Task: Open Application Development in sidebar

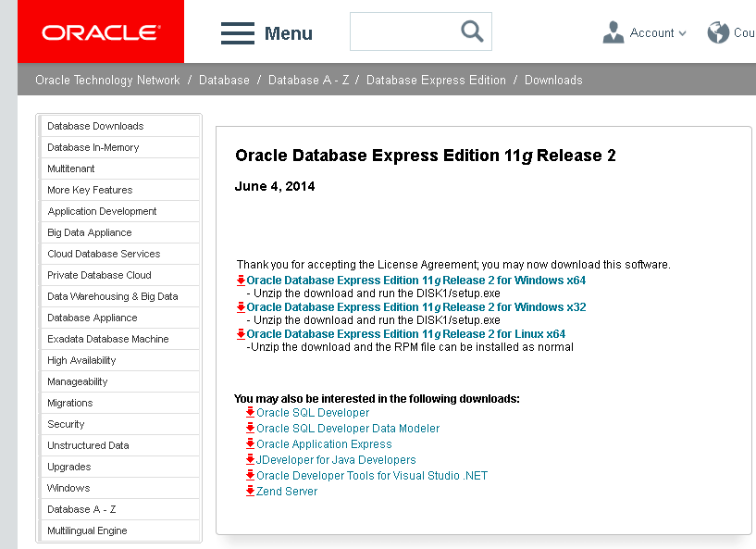Action: coord(120,211)
